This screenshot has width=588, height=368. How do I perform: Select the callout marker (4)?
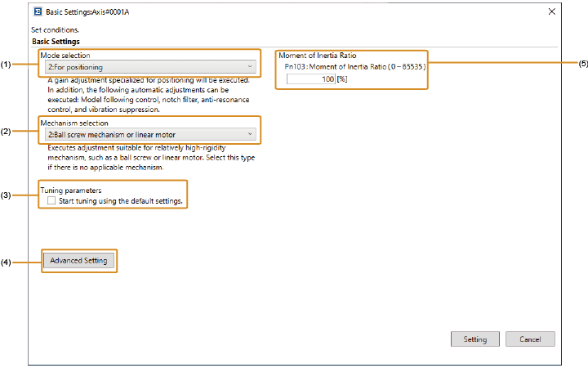tap(7, 263)
